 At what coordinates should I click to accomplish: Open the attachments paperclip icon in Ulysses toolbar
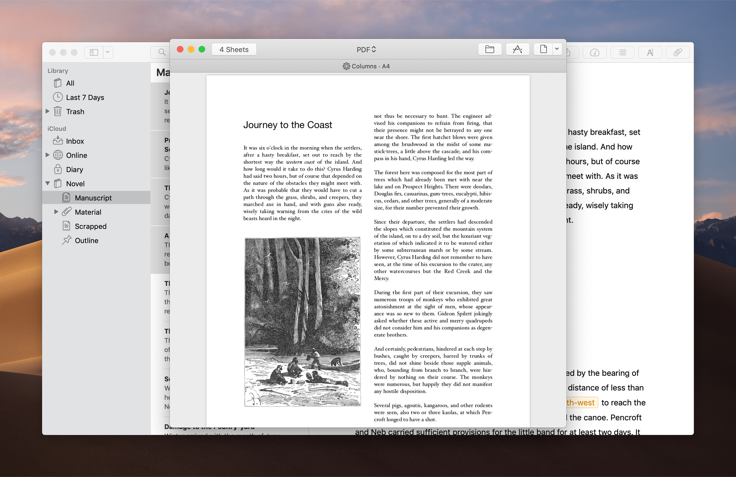click(x=677, y=53)
